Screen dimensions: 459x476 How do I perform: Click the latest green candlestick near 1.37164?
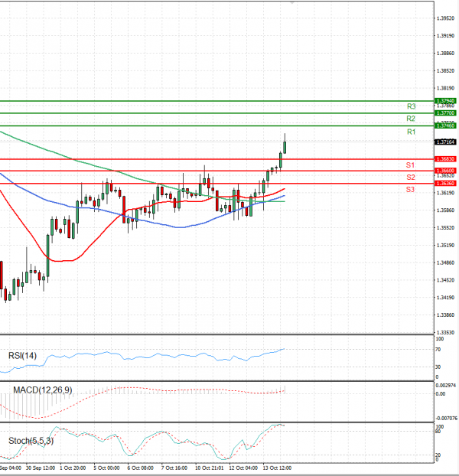click(x=285, y=147)
